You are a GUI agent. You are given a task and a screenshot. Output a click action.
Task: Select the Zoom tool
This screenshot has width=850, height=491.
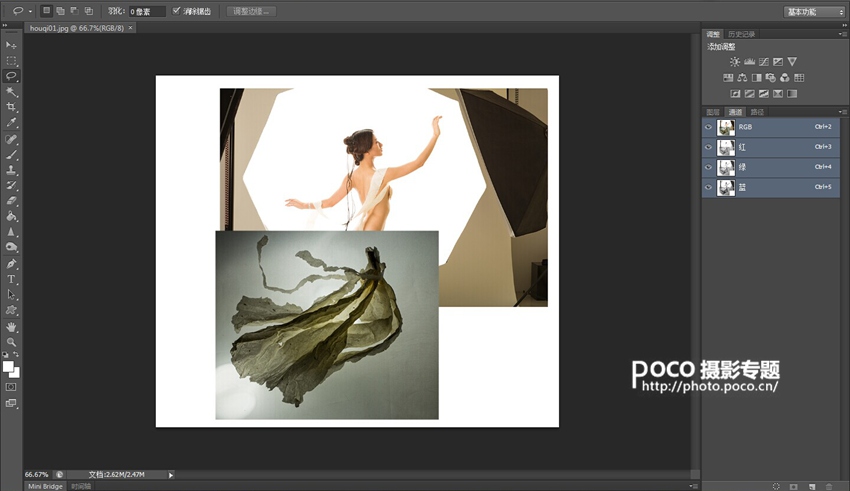(11, 342)
